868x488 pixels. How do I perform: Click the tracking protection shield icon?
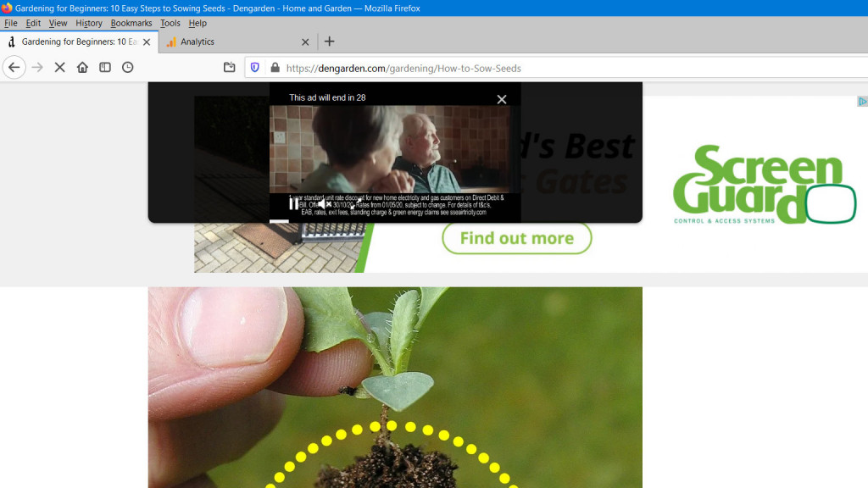(x=254, y=68)
